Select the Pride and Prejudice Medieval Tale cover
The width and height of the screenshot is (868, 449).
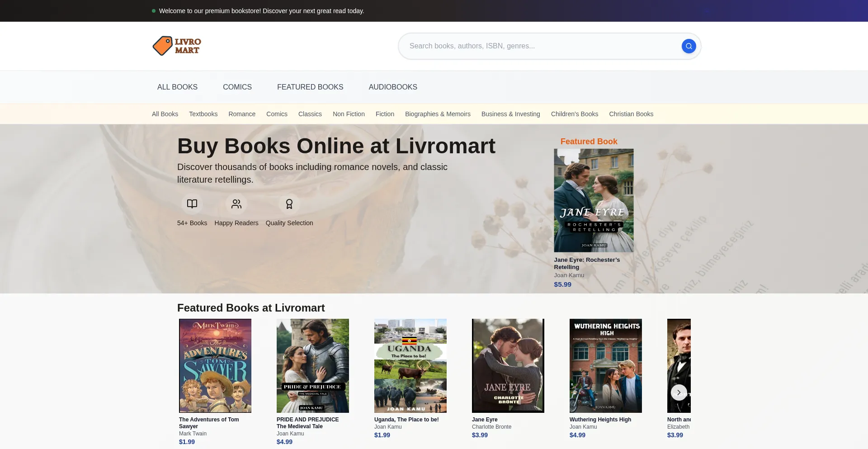tap(313, 365)
